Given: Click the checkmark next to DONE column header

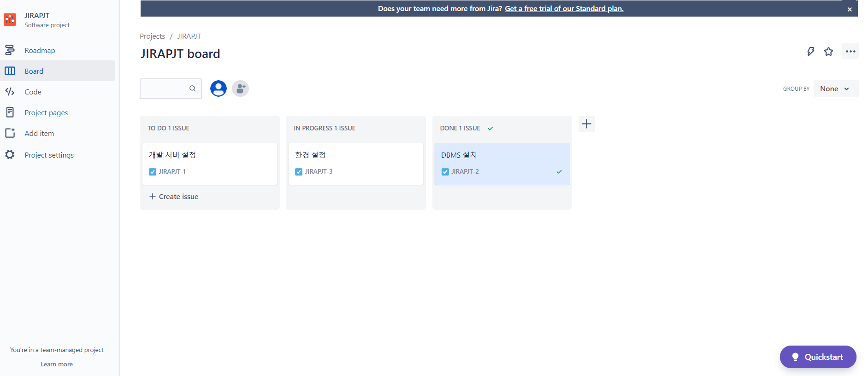Looking at the screenshot, I should click(x=490, y=129).
